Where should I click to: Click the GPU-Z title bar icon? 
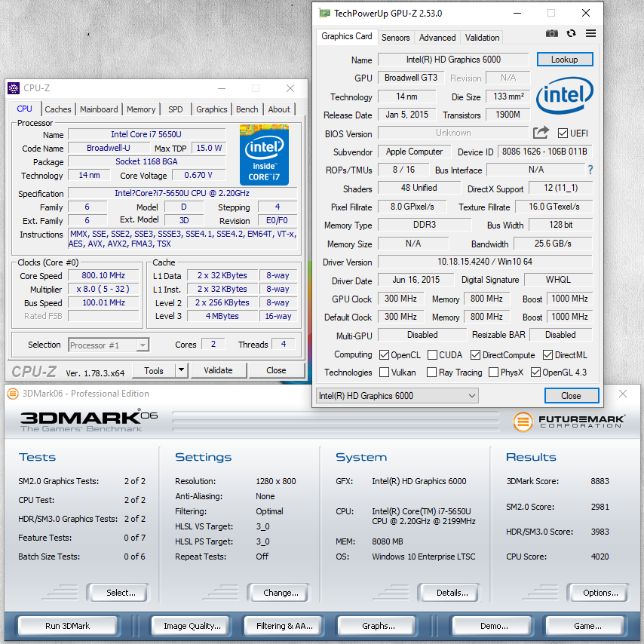324,13
